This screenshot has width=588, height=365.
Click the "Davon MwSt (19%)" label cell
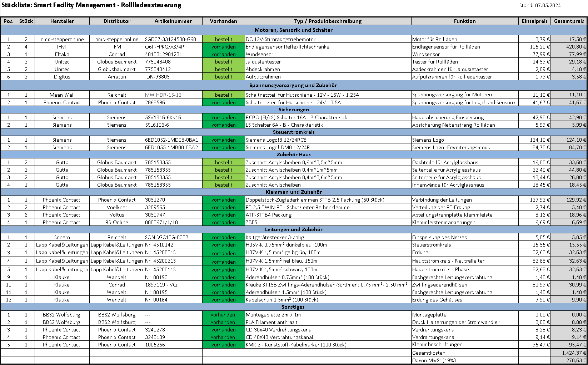(434, 360)
